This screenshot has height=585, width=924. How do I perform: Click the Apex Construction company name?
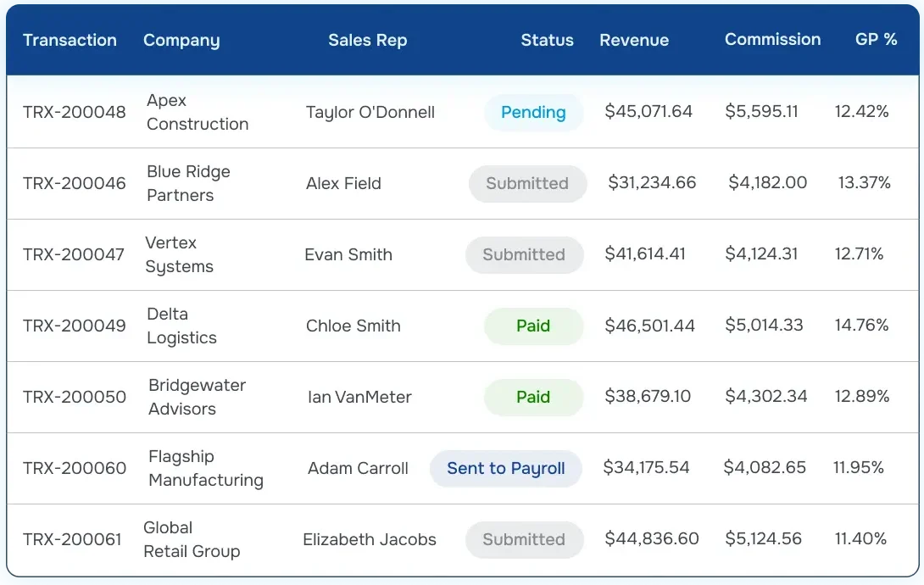198,112
